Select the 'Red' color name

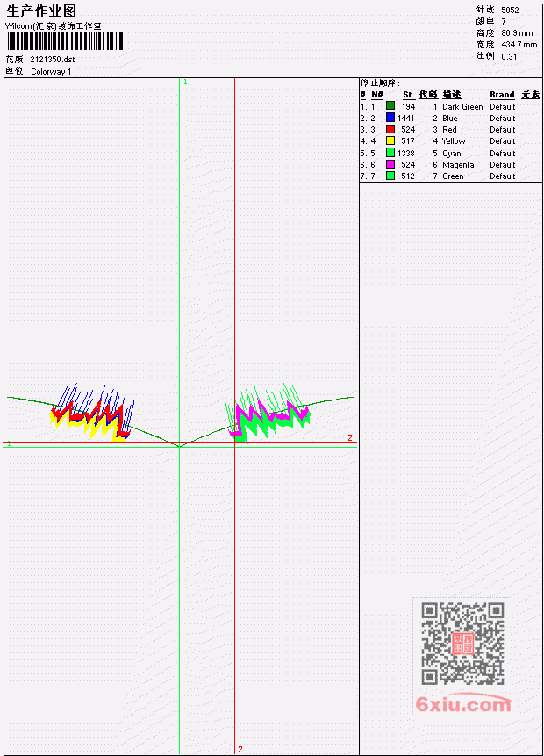[x=449, y=130]
